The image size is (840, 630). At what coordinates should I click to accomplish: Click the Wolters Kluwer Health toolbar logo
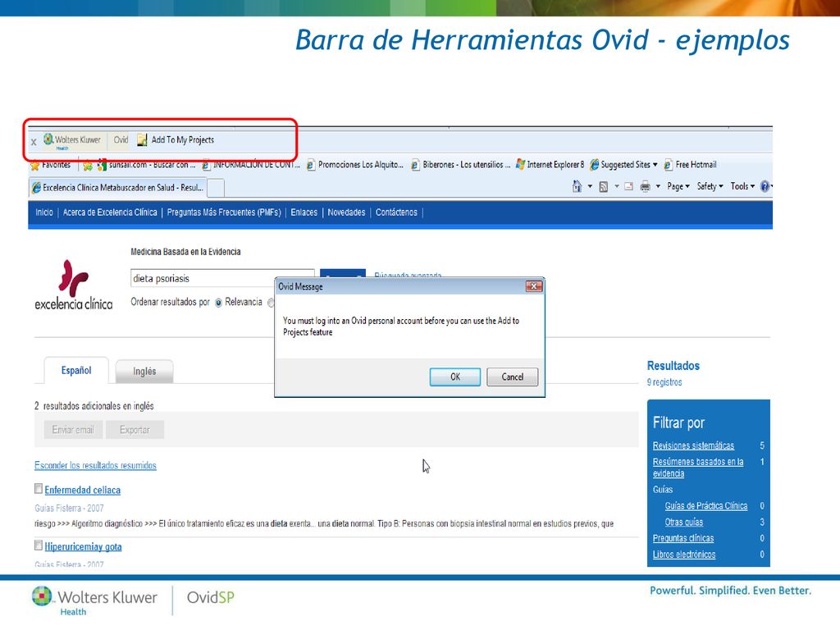point(72,140)
